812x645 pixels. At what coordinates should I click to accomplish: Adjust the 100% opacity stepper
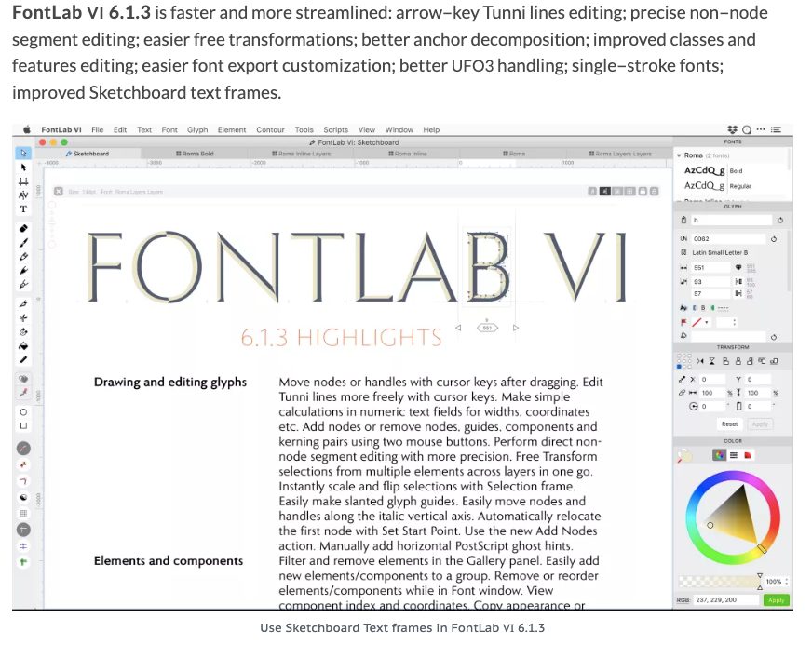pos(787,582)
